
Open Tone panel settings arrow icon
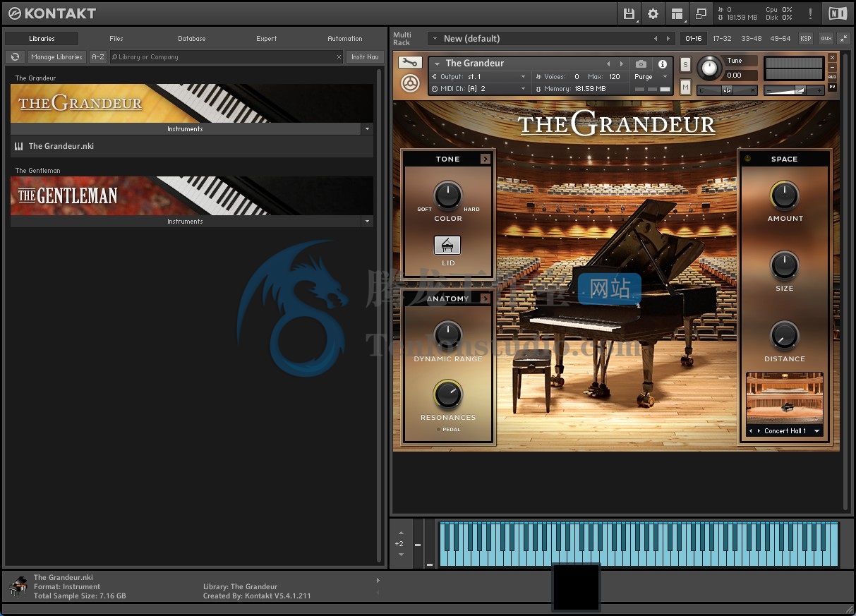pyautogui.click(x=486, y=159)
